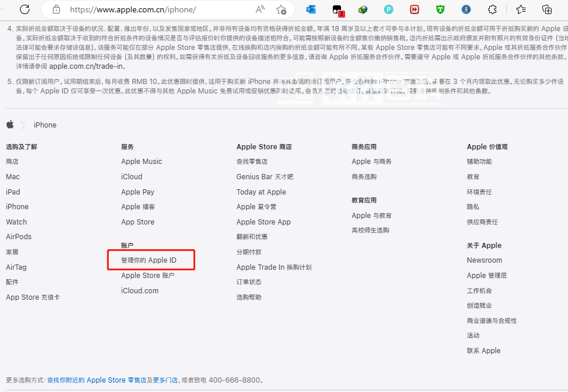Image resolution: width=568 pixels, height=392 pixels.
Task: Open the App Store 充值卡 link
Action: (x=32, y=297)
